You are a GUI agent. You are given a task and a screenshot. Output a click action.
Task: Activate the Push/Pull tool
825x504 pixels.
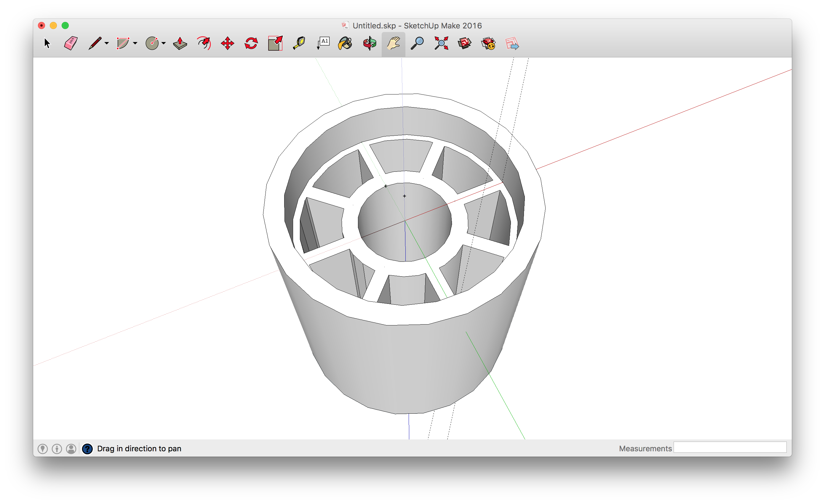180,44
